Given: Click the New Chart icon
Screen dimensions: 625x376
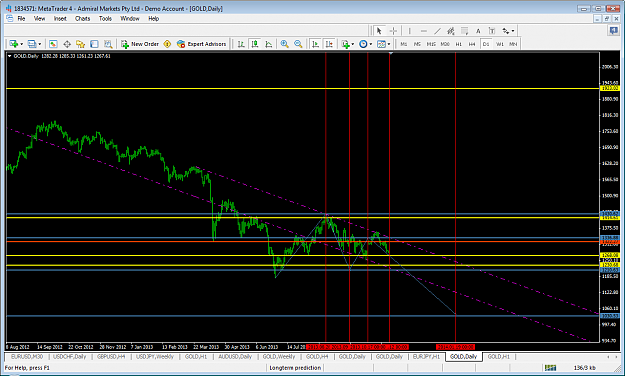Looking at the screenshot, I should point(14,44).
